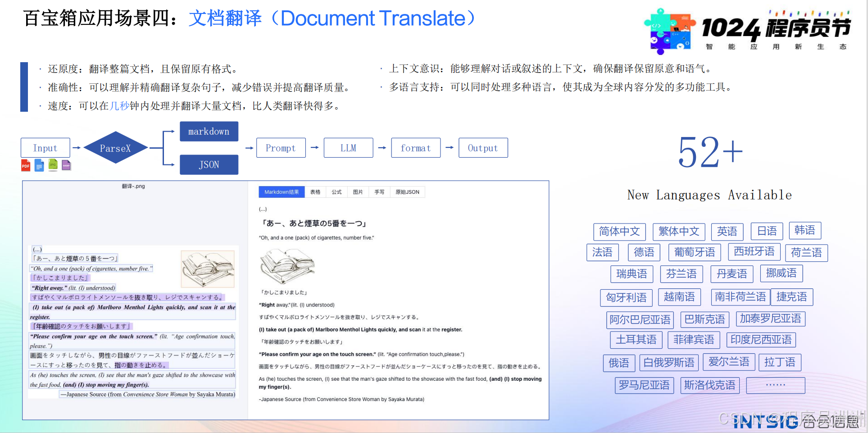
Task: Click the blue document file icon
Action: [39, 165]
